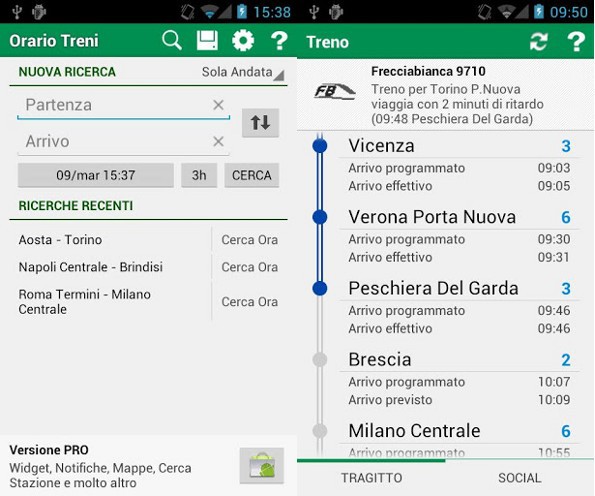595x496 pixels.
Task: Select the Peschiera Del Garda route marker
Action: [x=320, y=288]
